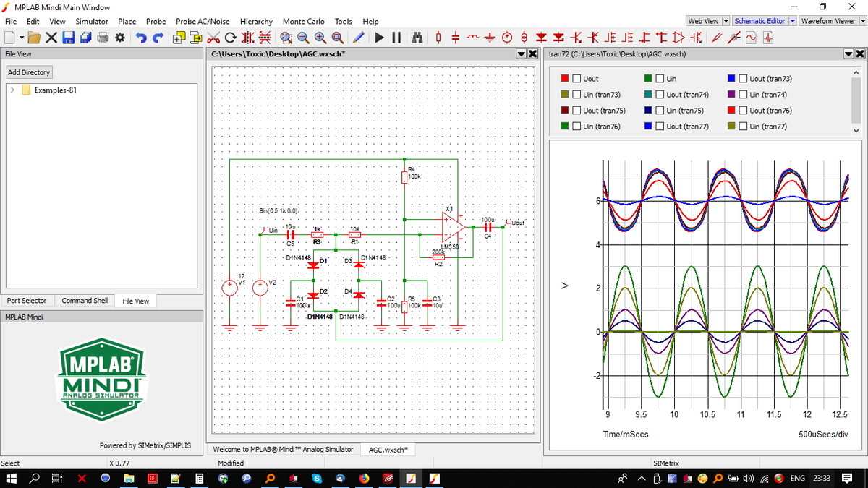
Task: Rotate component with circular arrow icon
Action: pyautogui.click(x=231, y=38)
